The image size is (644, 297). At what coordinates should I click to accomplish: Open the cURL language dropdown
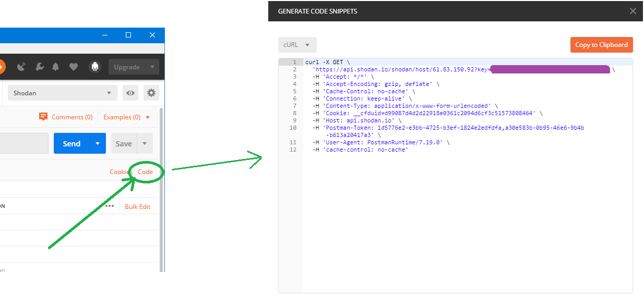point(297,45)
